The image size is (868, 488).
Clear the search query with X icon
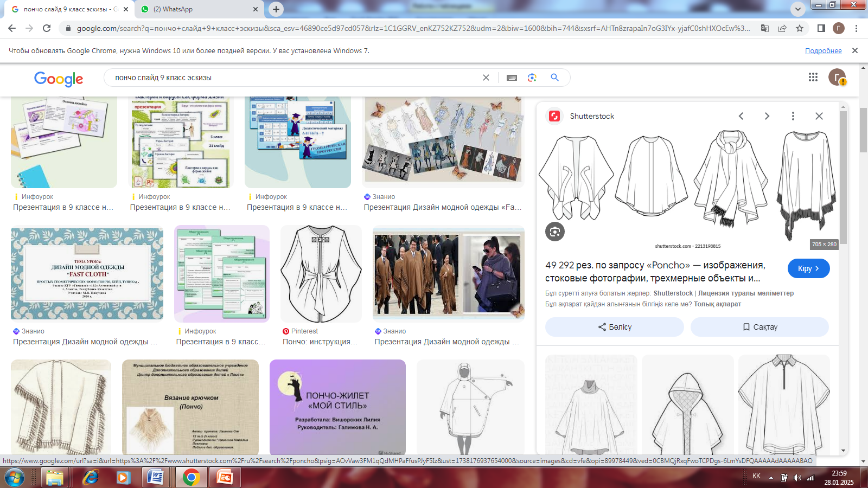pyautogui.click(x=486, y=78)
